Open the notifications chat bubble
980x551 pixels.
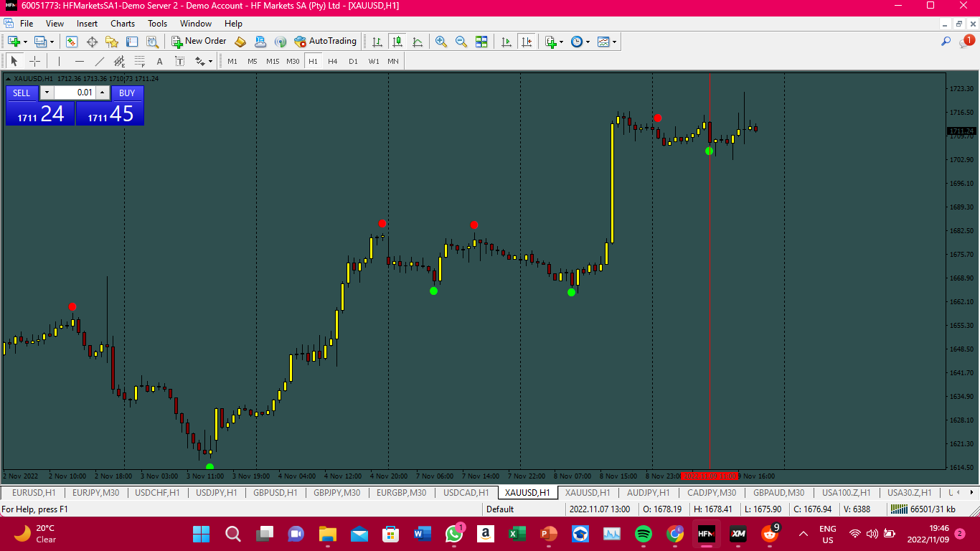click(966, 42)
